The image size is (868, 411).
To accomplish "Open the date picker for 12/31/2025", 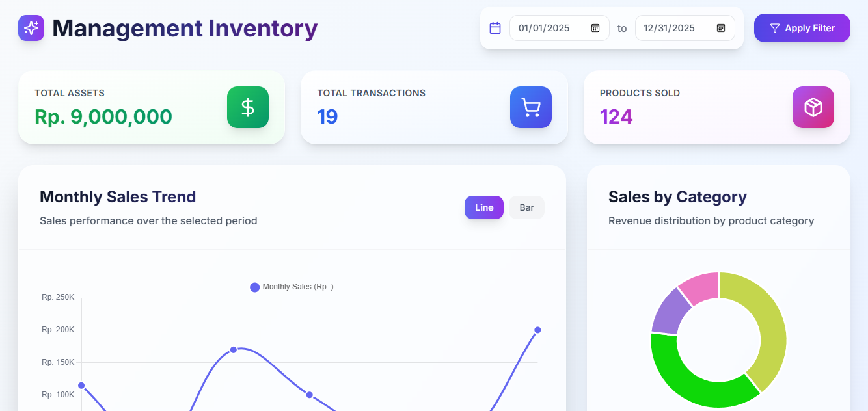I will pyautogui.click(x=720, y=28).
